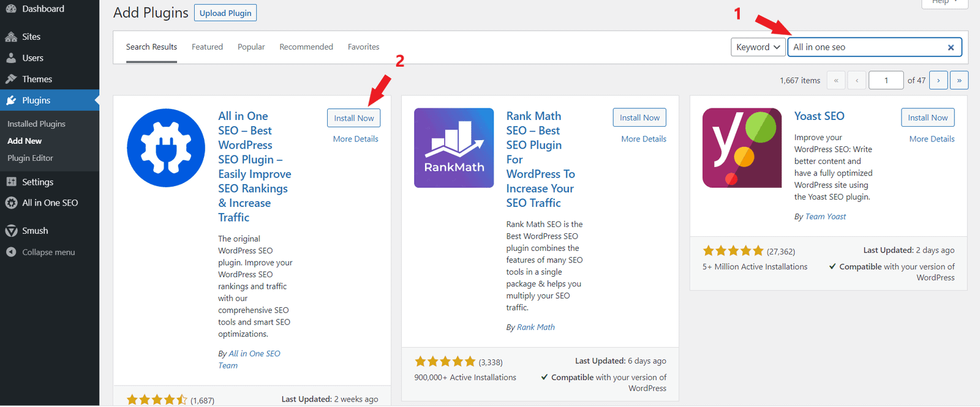Click the Users person icon
This screenshot has width=980, height=407.
pos(11,58)
